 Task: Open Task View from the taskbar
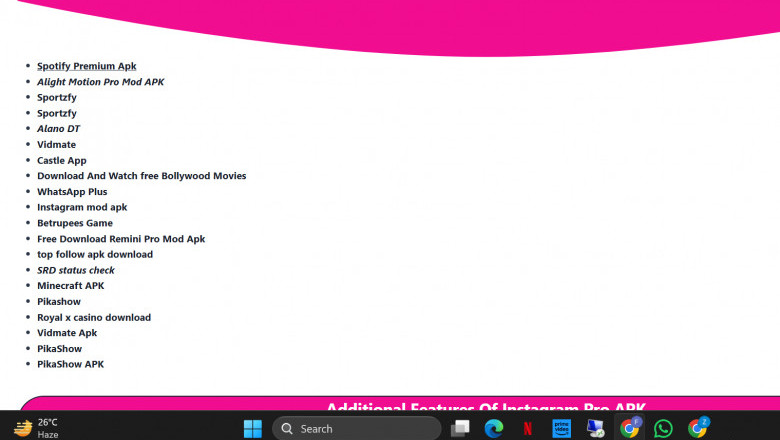(460, 428)
